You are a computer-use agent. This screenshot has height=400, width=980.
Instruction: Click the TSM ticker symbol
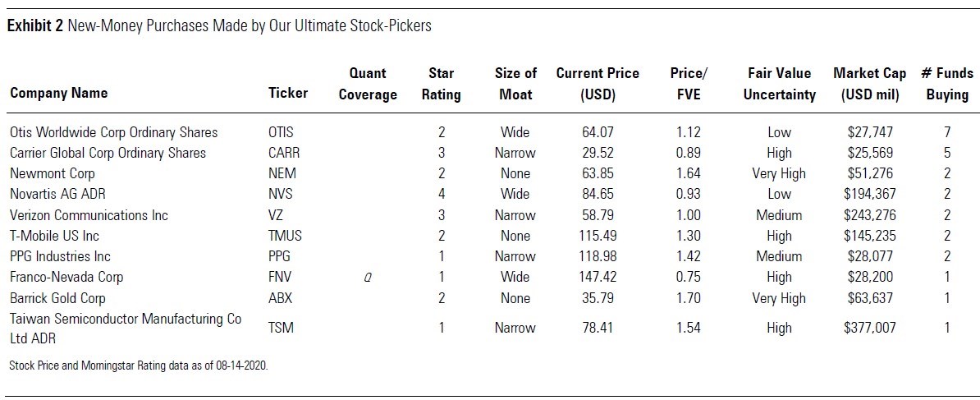pyautogui.click(x=281, y=328)
